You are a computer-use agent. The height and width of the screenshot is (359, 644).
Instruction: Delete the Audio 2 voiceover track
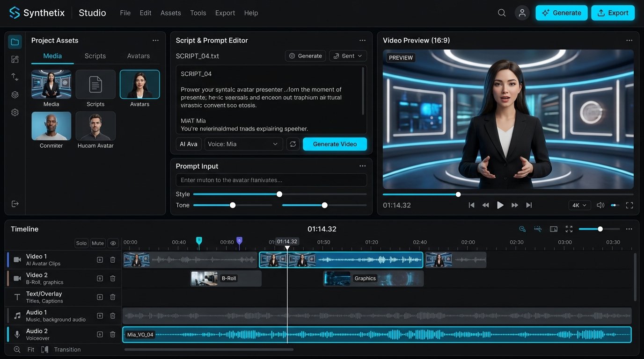point(113,334)
